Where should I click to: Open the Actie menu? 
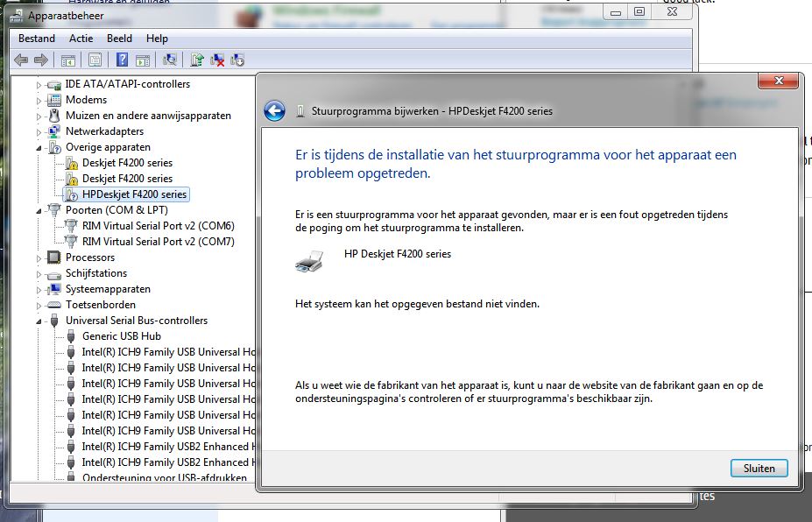point(81,39)
